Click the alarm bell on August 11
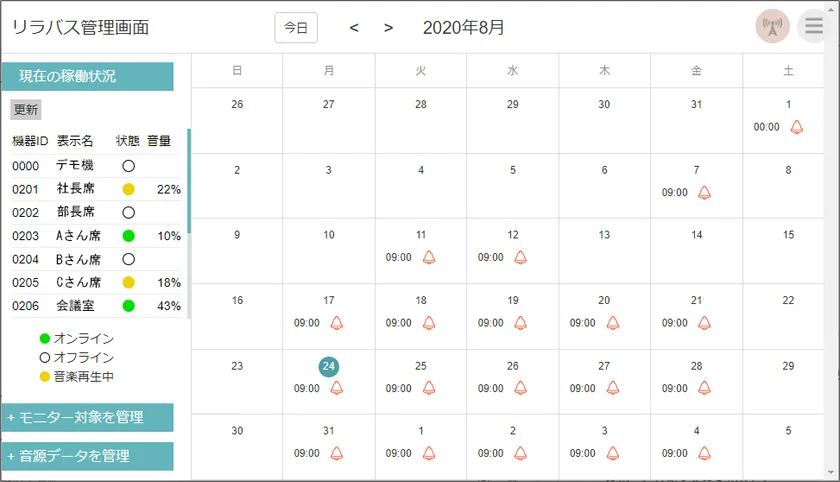The width and height of the screenshot is (840, 482). coord(429,257)
